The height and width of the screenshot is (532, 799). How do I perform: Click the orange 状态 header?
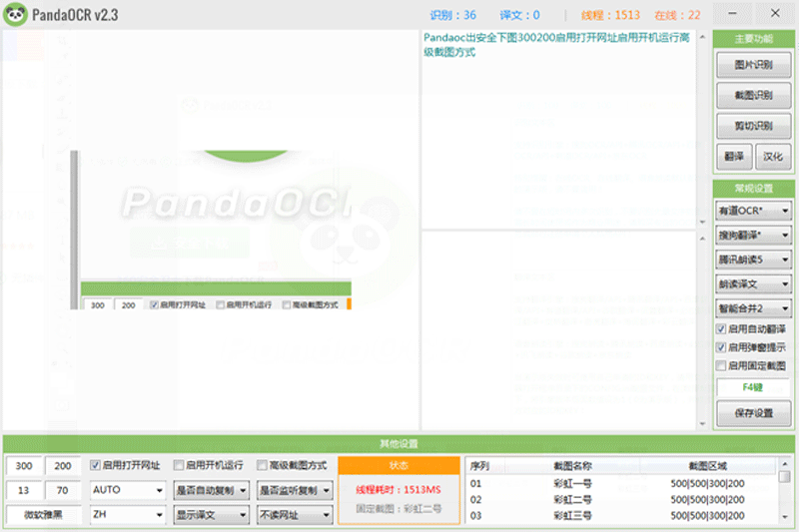(x=399, y=465)
